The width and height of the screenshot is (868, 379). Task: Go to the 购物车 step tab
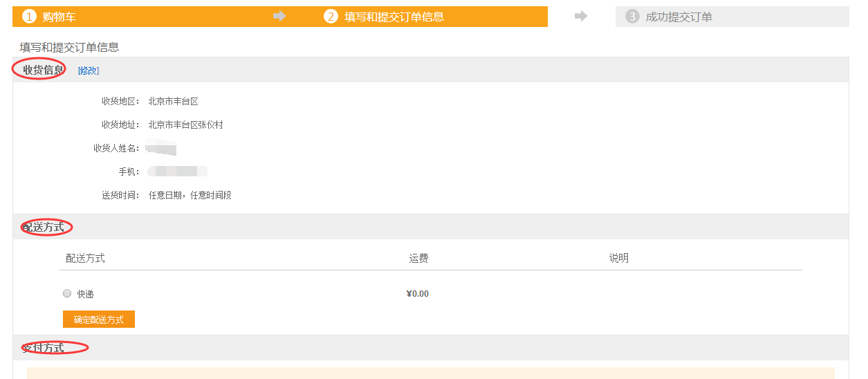pos(59,17)
